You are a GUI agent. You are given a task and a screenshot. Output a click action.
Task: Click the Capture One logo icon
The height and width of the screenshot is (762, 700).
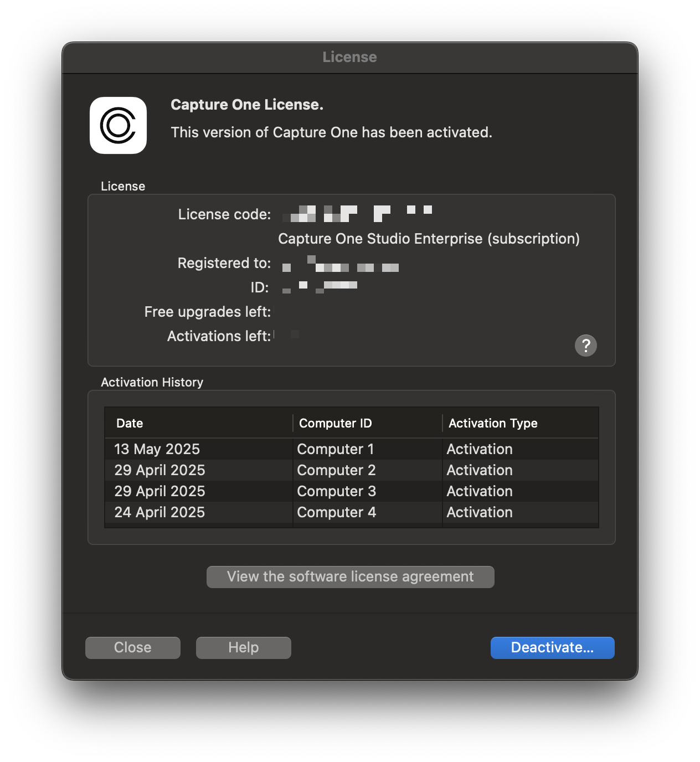(x=118, y=125)
